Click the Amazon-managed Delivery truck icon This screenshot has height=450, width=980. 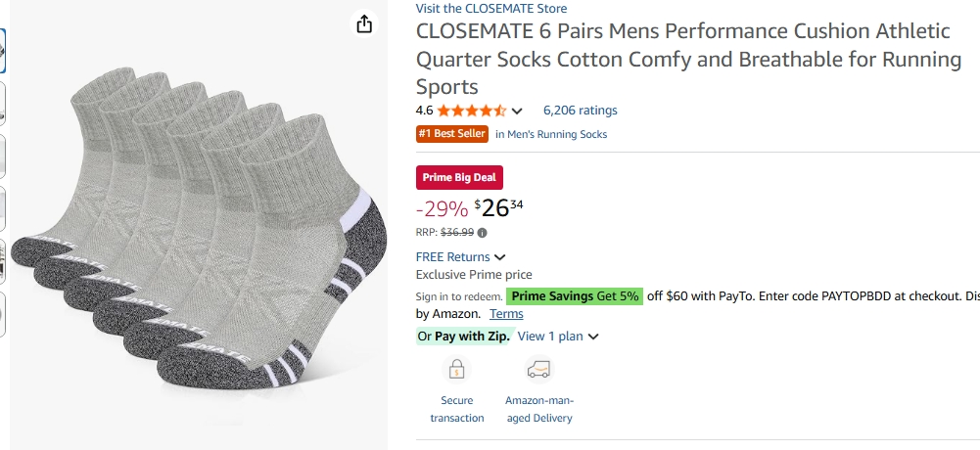(x=538, y=370)
